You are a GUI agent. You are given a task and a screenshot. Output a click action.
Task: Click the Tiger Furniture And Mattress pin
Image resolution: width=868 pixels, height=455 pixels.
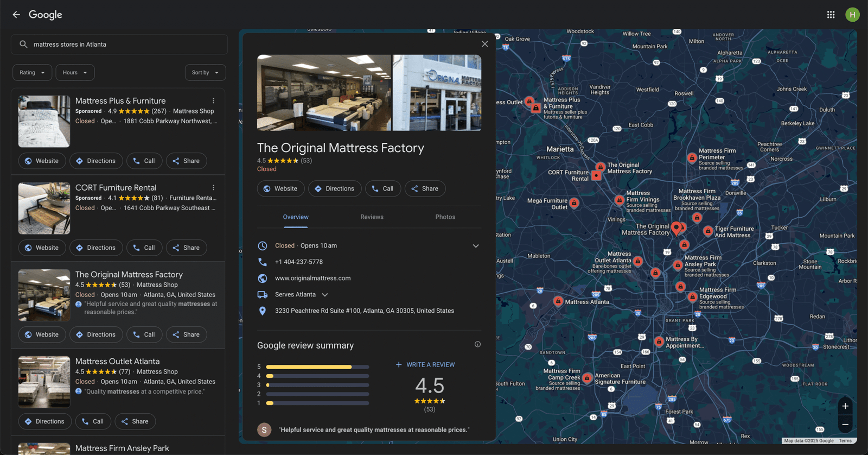(708, 231)
